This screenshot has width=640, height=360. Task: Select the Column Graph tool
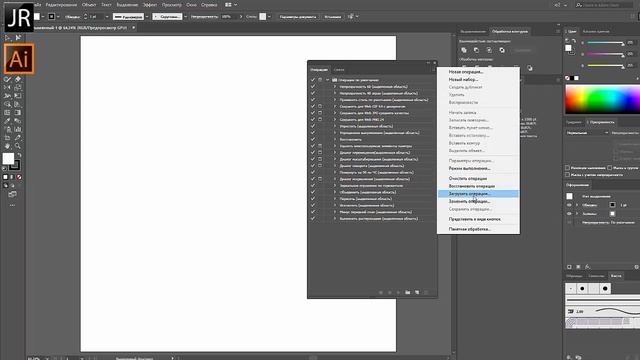tap(18, 129)
